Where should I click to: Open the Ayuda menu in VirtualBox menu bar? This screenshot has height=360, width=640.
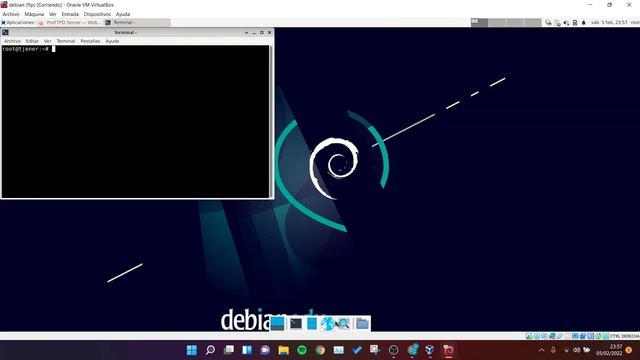point(123,14)
